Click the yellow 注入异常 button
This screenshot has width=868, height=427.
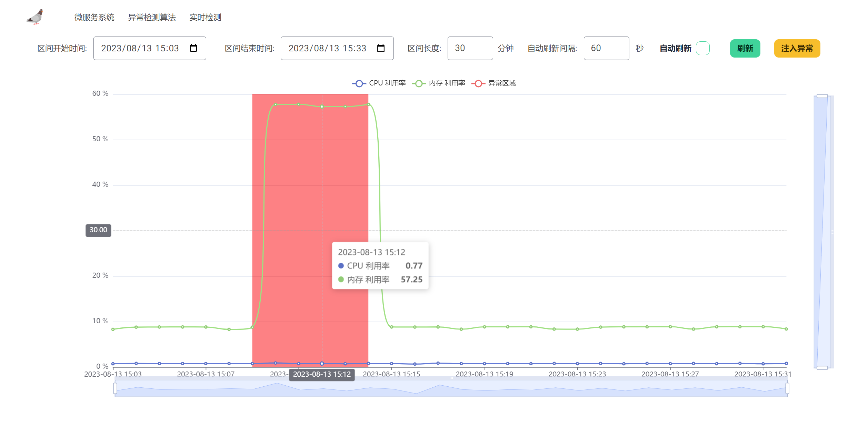point(797,48)
